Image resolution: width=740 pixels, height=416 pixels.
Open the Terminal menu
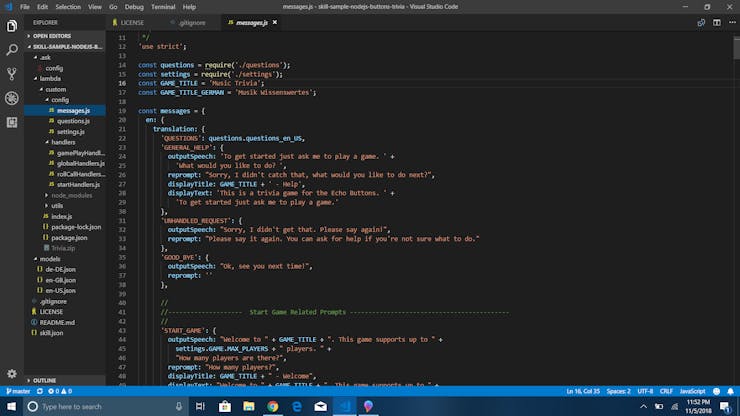163,7
